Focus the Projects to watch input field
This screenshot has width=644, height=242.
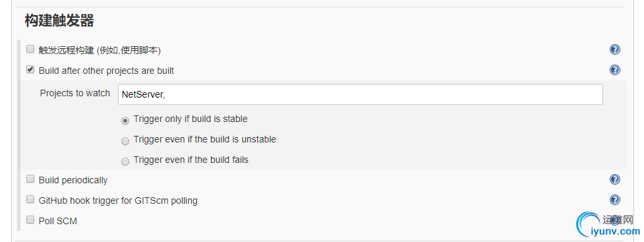tap(360, 94)
